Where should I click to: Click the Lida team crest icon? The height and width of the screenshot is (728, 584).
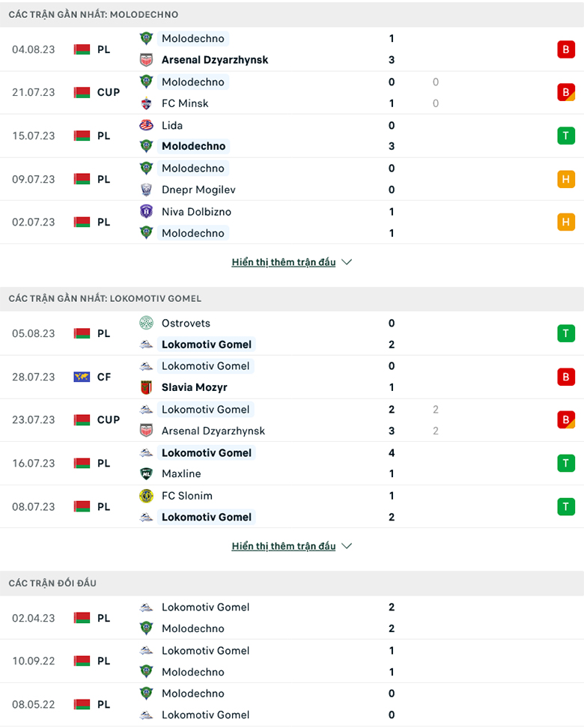pyautogui.click(x=145, y=126)
